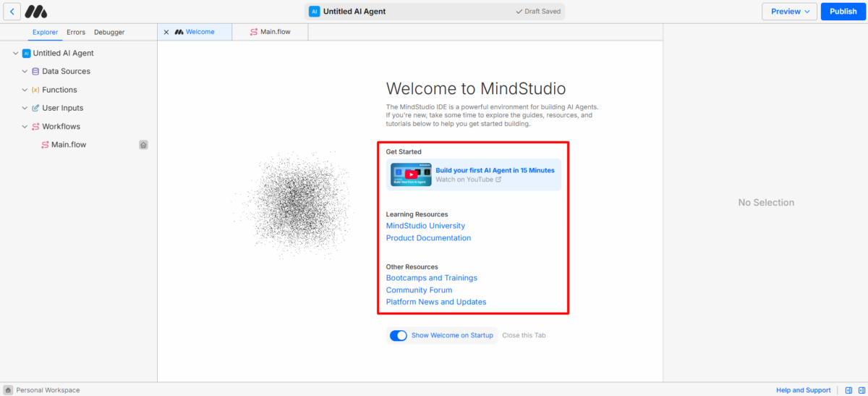Viewport: 868px width, 396px height.
Task: Open Build your first AI Agent in 15 Minutes link
Action: coord(495,170)
